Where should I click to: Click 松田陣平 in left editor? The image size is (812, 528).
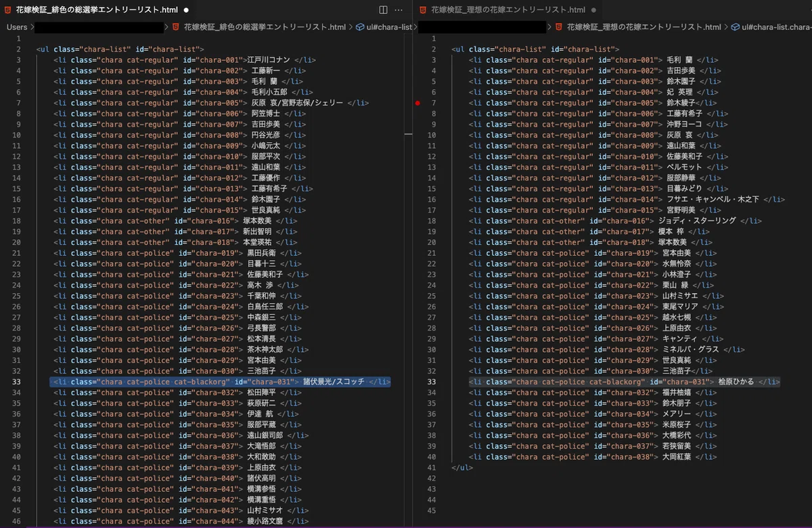click(261, 393)
